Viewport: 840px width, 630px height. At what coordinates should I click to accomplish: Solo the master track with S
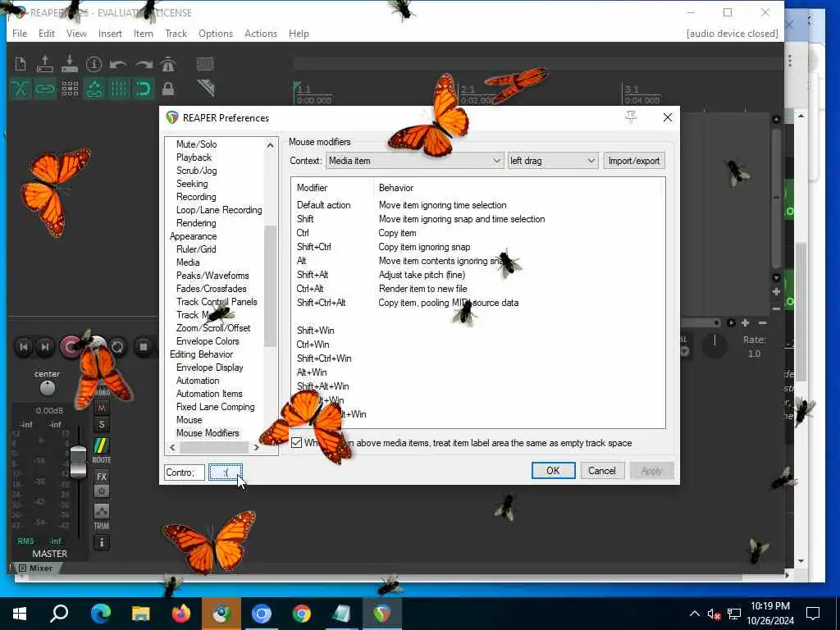click(101, 425)
